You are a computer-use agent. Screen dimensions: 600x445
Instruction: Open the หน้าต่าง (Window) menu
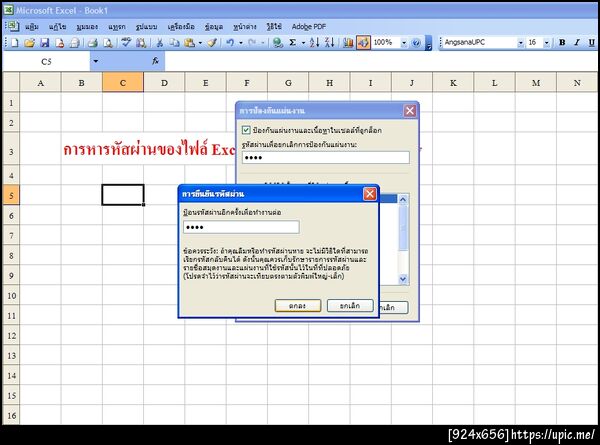tap(245, 27)
